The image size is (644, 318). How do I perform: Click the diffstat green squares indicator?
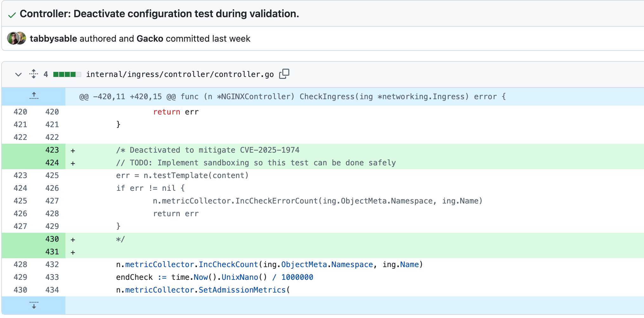point(67,74)
